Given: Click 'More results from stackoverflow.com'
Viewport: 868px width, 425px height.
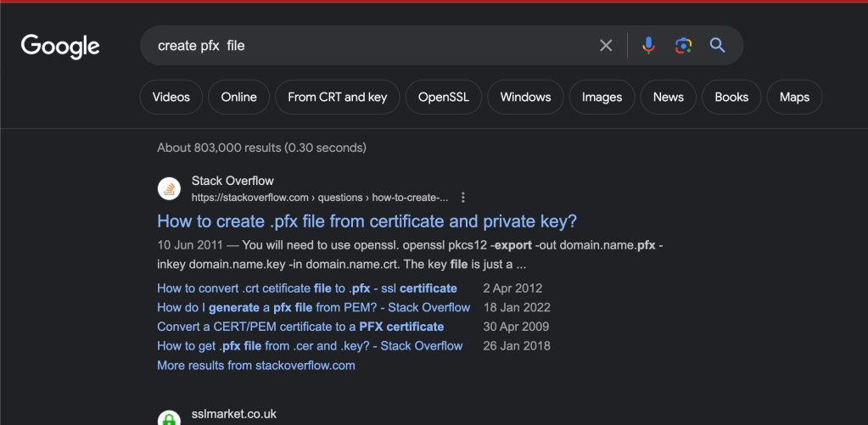Looking at the screenshot, I should point(256,366).
